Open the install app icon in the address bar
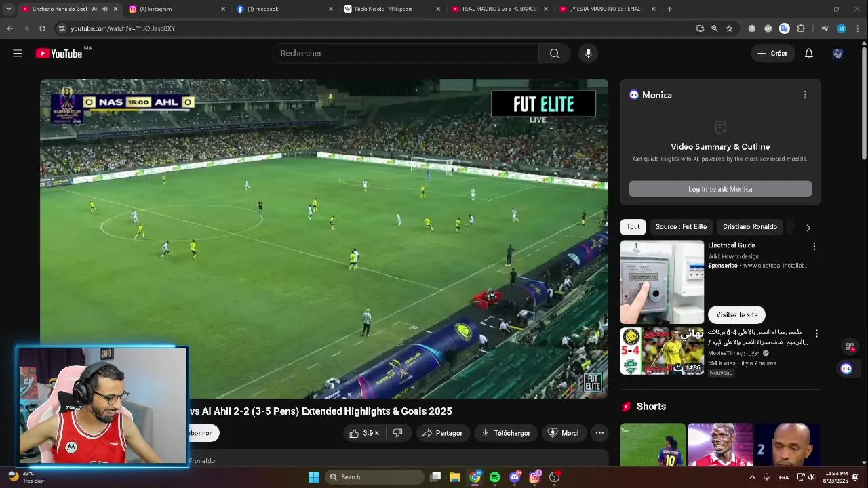Image resolution: width=868 pixels, height=488 pixels. (700, 28)
